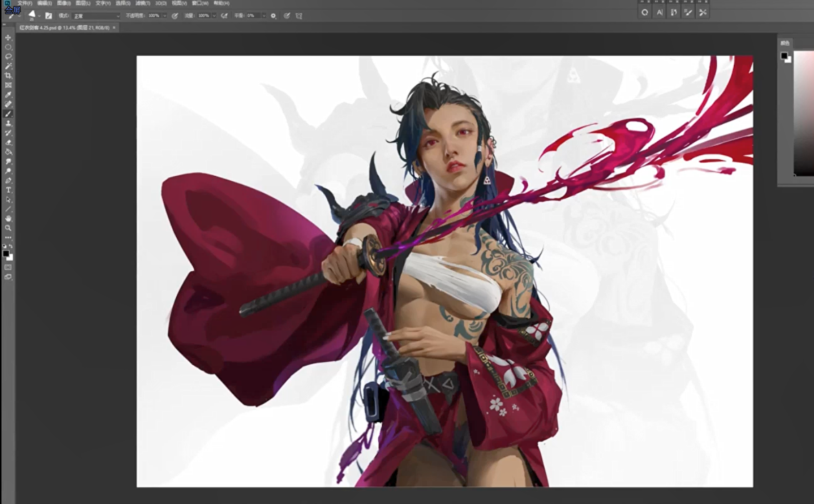Viewport: 814px width, 504px height.
Task: Open the 文字(Y) menu
Action: tap(103, 3)
